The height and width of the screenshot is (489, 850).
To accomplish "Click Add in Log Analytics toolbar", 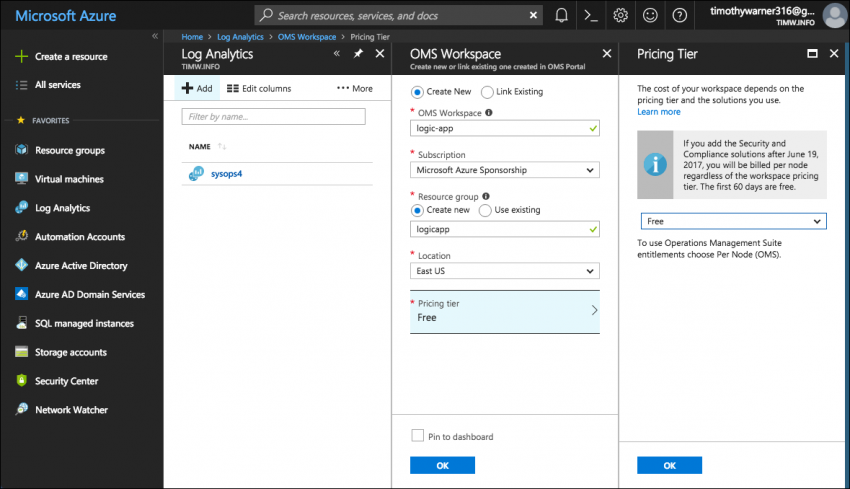I will pos(197,88).
